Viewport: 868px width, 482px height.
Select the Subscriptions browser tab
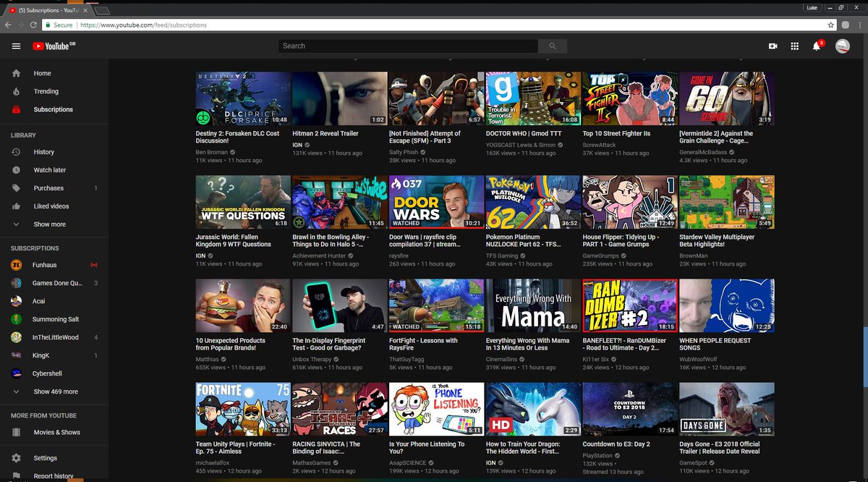[x=49, y=9]
